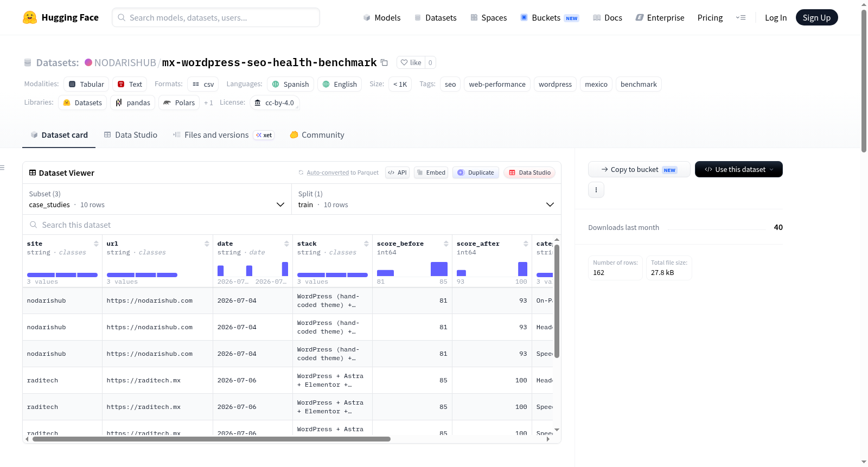Select the Text modality tag
Image resolution: width=868 pixels, height=467 pixels.
[x=130, y=84]
